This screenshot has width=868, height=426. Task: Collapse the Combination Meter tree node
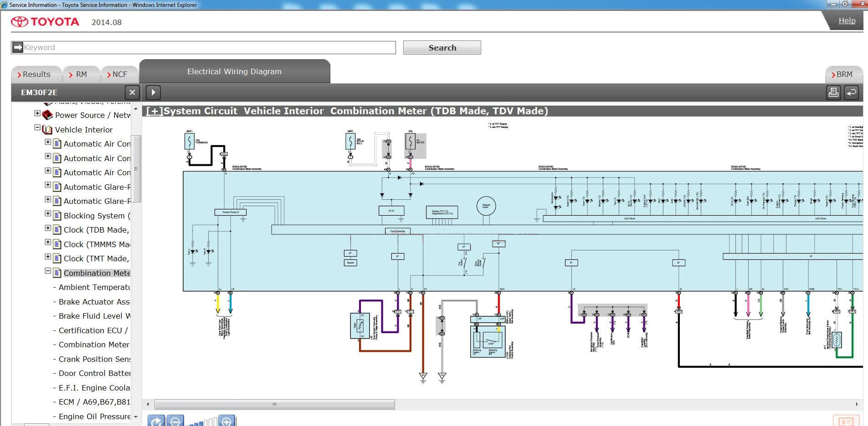point(48,271)
